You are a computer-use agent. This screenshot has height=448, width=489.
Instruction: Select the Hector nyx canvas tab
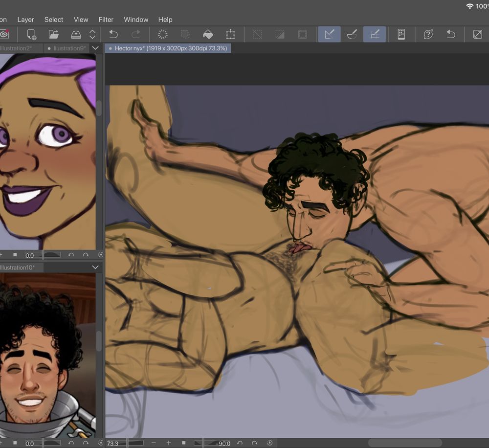pos(168,48)
